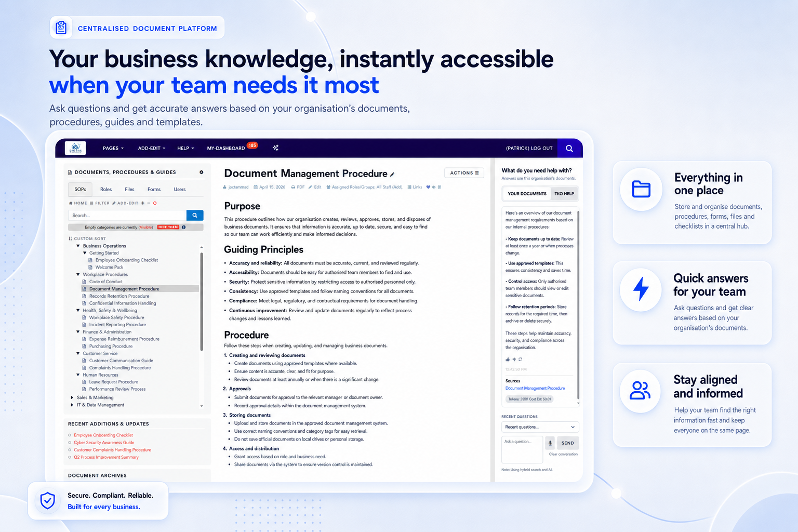This screenshot has height=532, width=798.
Task: Click the plus expand-all icon
Action: click(x=143, y=203)
